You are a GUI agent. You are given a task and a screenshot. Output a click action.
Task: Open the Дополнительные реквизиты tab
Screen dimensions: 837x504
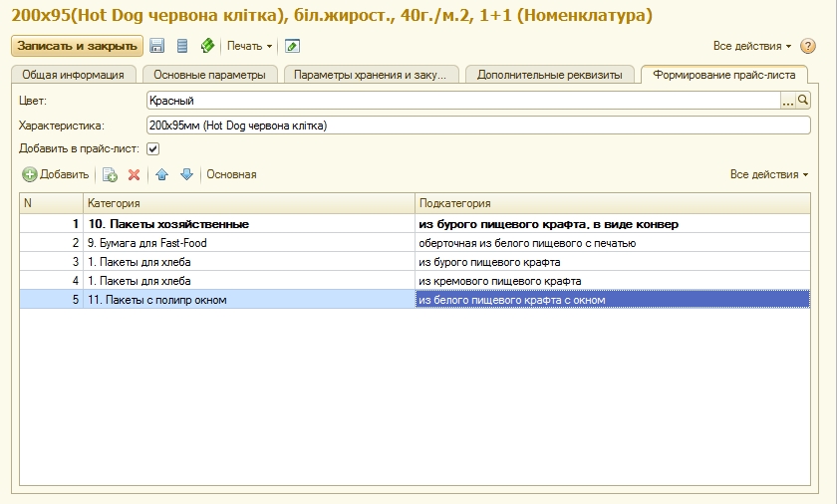point(549,75)
